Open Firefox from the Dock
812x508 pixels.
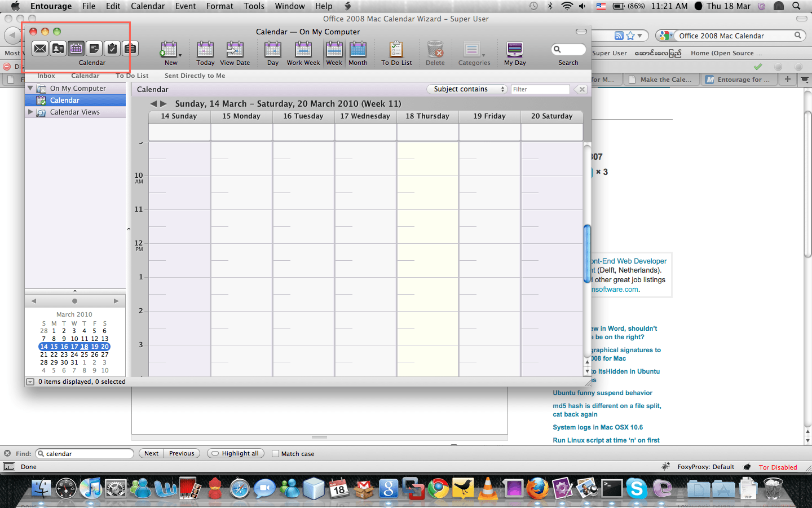(x=537, y=488)
